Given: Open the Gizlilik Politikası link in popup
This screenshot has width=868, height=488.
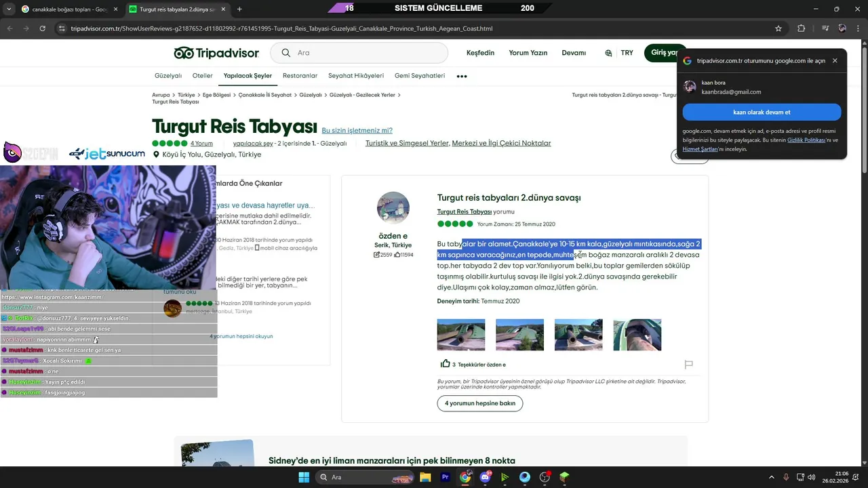Looking at the screenshot, I should tap(806, 140).
